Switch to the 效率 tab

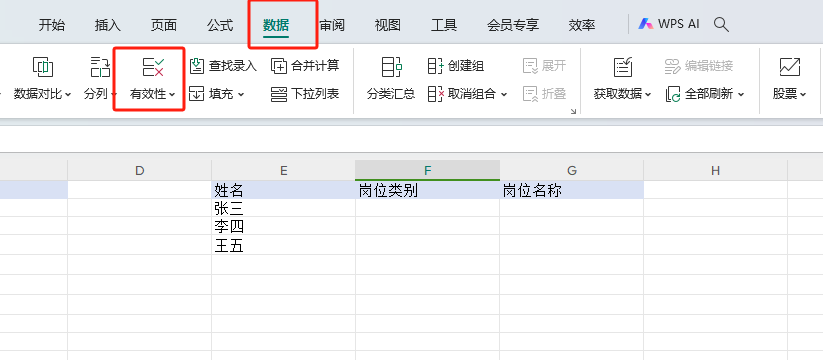click(582, 25)
